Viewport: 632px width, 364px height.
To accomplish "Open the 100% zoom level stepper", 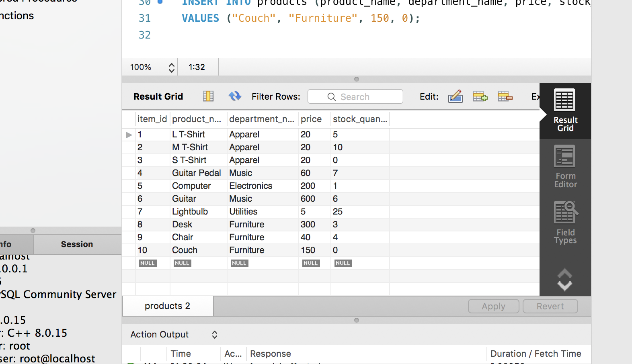I will [x=172, y=67].
